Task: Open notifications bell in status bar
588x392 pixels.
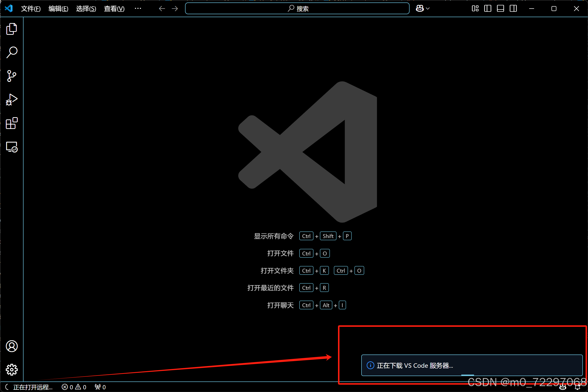Action: (577, 388)
